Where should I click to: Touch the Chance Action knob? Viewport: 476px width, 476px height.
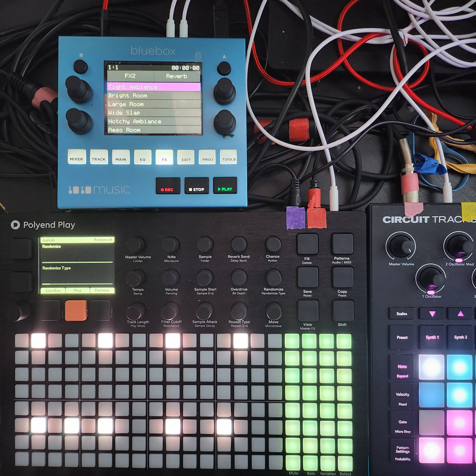[x=273, y=245]
